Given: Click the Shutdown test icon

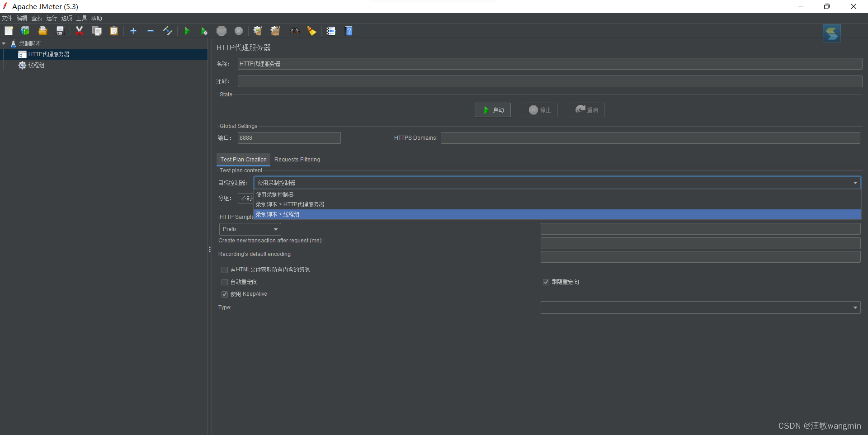Looking at the screenshot, I should coord(239,31).
